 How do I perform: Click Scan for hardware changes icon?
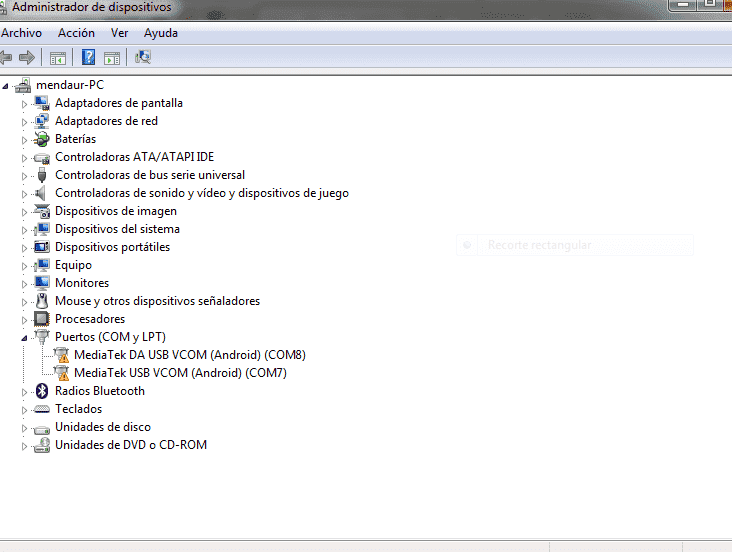click(x=143, y=57)
